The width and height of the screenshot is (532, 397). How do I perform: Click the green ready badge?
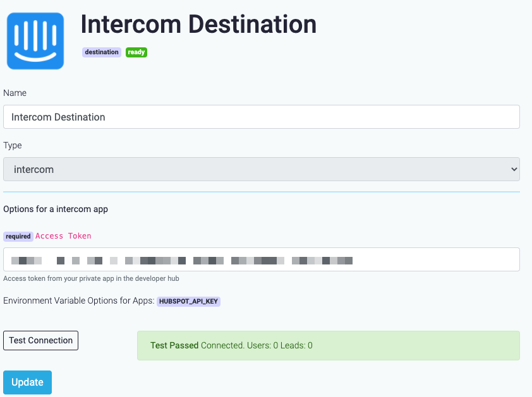click(x=136, y=52)
